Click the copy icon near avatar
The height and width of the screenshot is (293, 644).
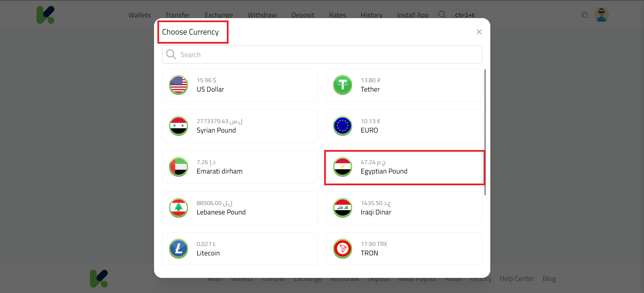click(585, 15)
